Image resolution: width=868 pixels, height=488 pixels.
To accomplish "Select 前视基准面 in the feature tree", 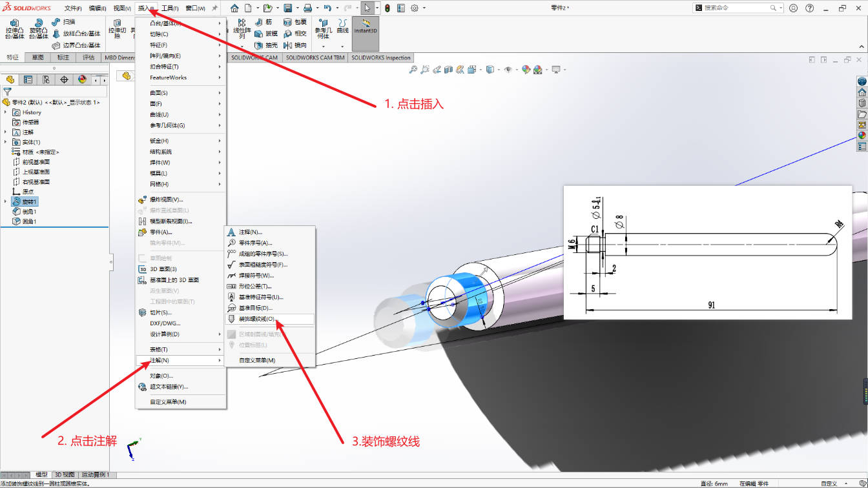I will (36, 162).
